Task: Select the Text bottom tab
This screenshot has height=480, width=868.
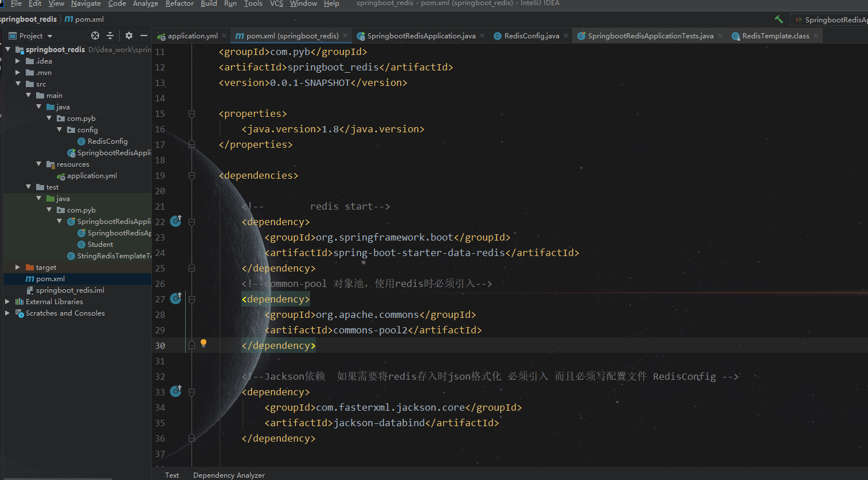Action: (172, 475)
